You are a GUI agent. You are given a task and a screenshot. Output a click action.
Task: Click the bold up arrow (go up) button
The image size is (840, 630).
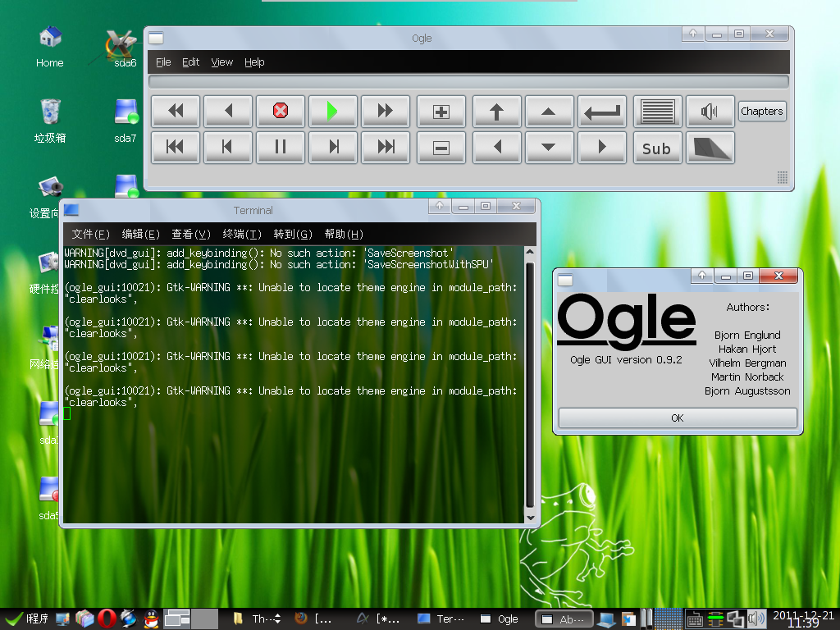496,112
